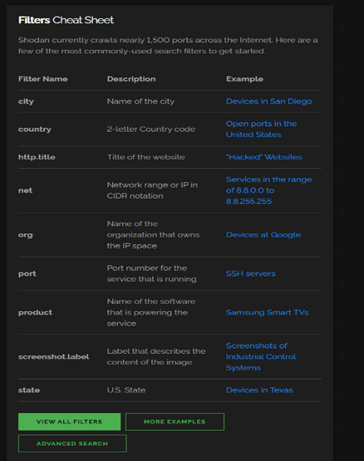Click the 'Filters Cheat Sheet' heading

pyautogui.click(x=66, y=20)
